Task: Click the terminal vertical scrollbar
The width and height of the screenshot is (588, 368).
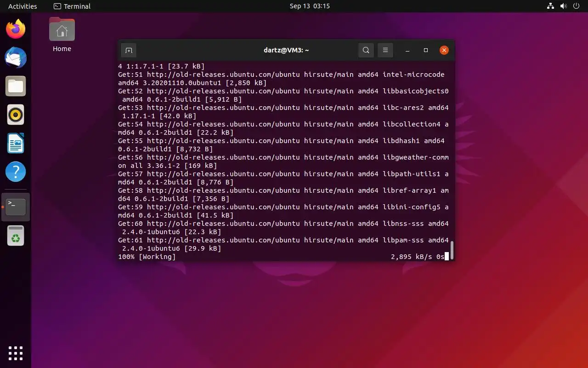Action: (x=452, y=250)
